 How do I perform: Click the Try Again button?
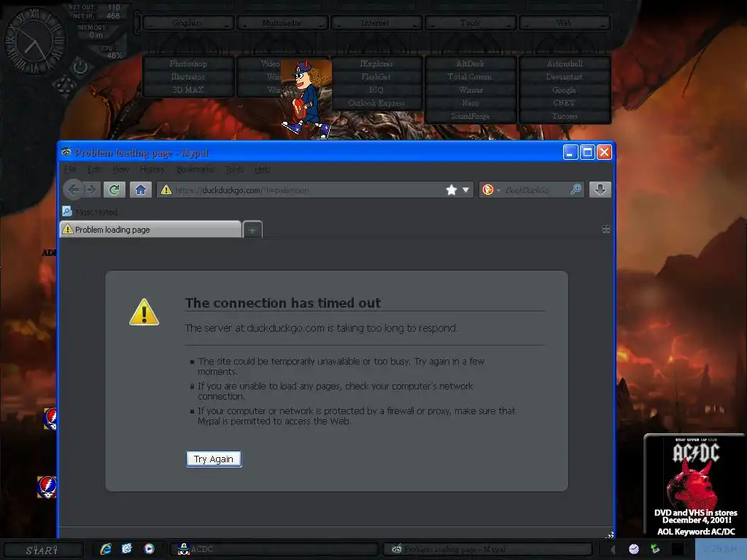214,459
